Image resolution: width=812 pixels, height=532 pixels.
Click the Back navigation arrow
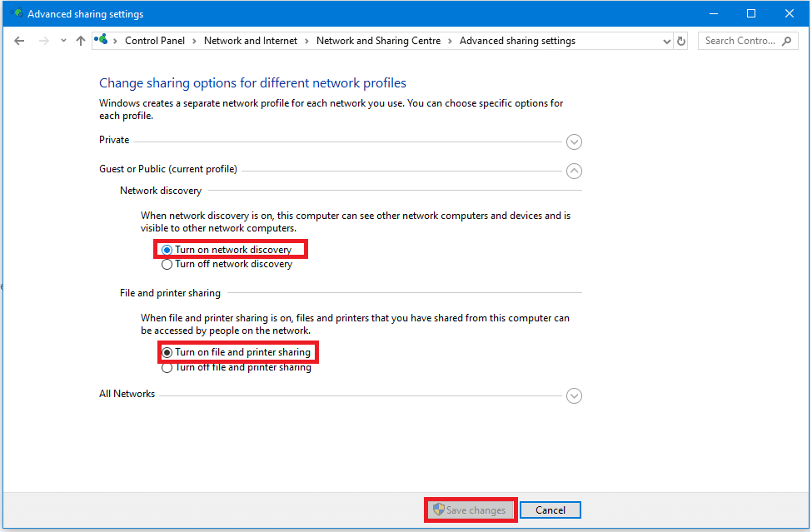coord(19,41)
